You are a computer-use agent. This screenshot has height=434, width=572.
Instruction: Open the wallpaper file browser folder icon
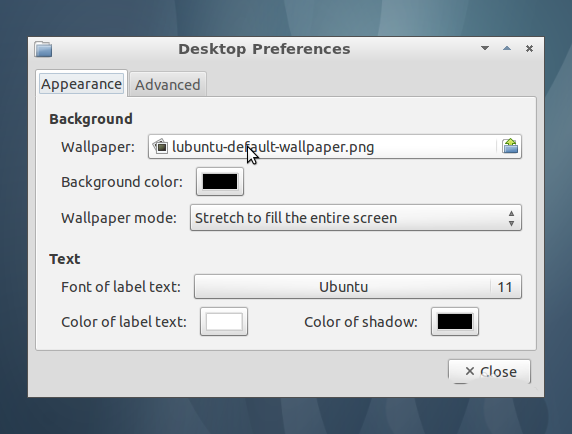coord(510,146)
